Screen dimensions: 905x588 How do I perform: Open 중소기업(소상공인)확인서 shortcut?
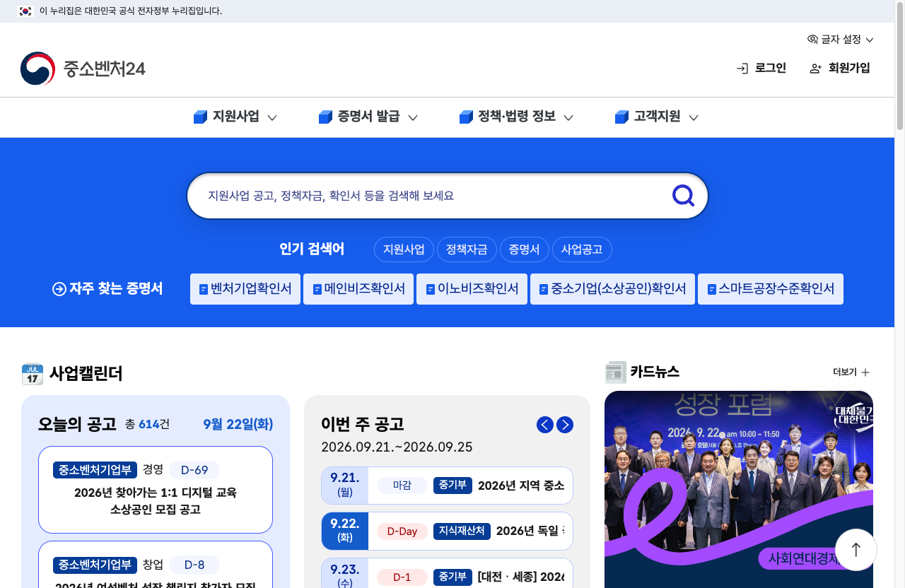(x=612, y=289)
